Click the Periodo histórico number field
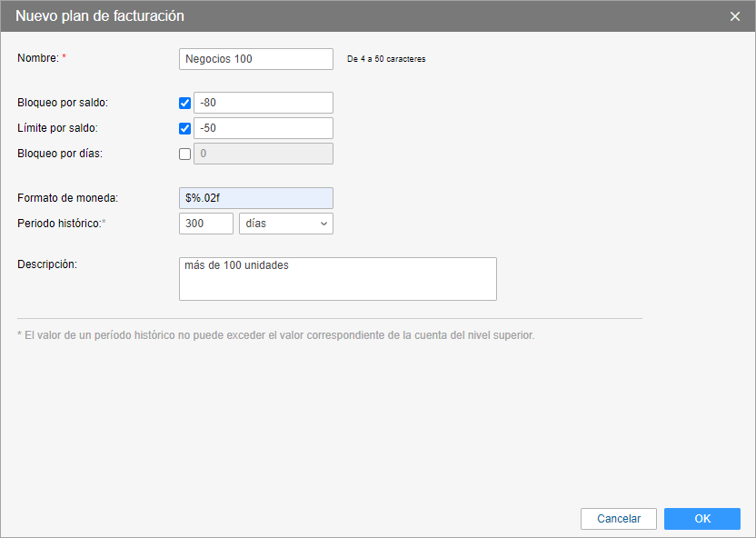This screenshot has height=538, width=756. (x=206, y=224)
